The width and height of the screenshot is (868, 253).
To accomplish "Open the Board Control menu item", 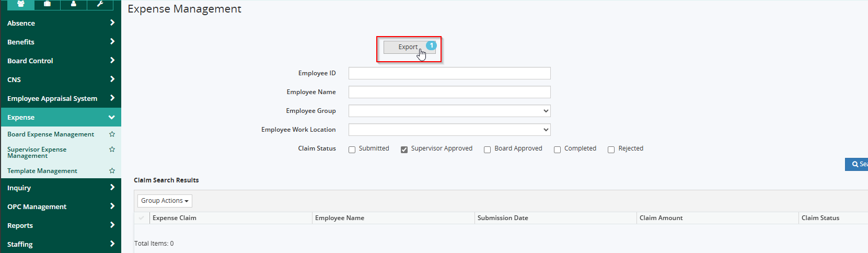I will click(x=61, y=61).
